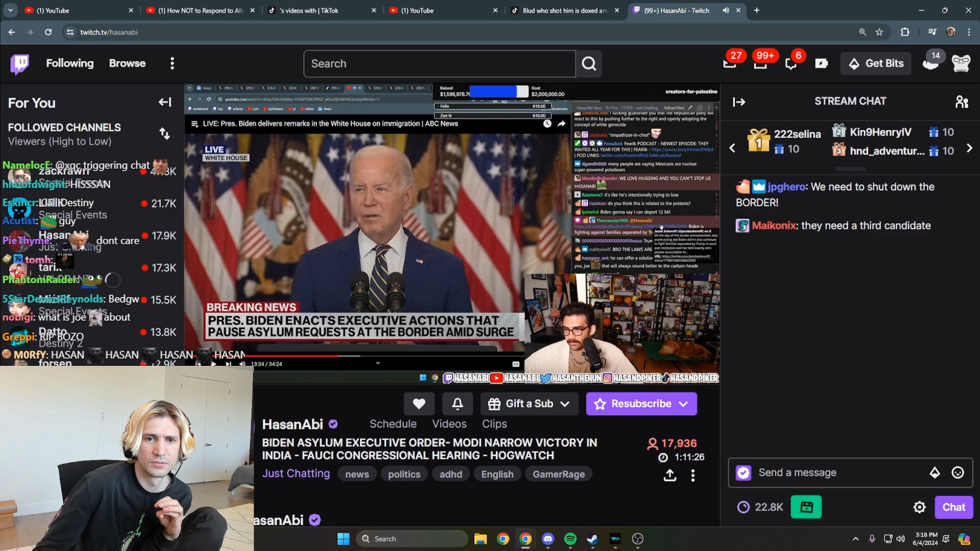980x551 pixels.
Task: Click the search magnifier button
Action: point(589,64)
